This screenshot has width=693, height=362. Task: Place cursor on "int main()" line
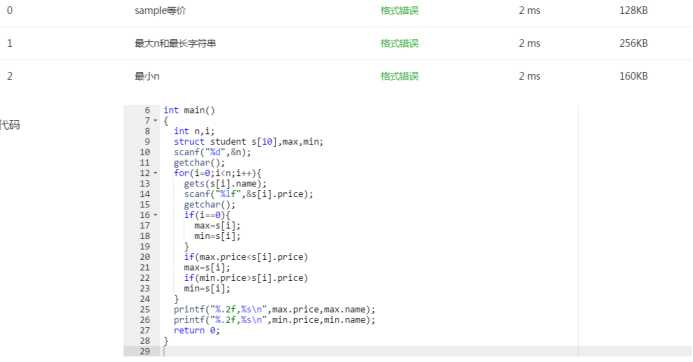point(189,110)
